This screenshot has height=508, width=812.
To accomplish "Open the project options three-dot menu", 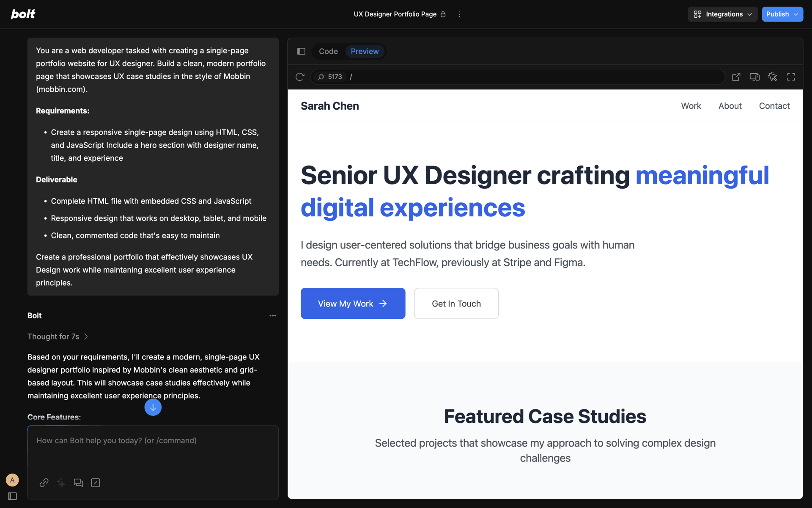I will pos(460,14).
